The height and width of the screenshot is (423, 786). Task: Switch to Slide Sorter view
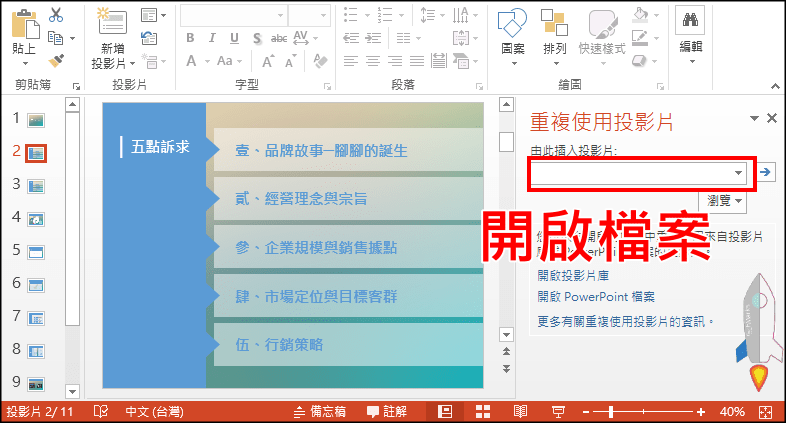point(483,411)
